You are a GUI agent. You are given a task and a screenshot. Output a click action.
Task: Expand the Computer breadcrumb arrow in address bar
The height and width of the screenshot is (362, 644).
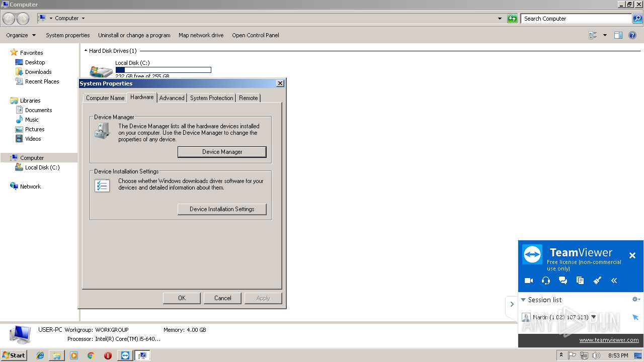click(83, 19)
